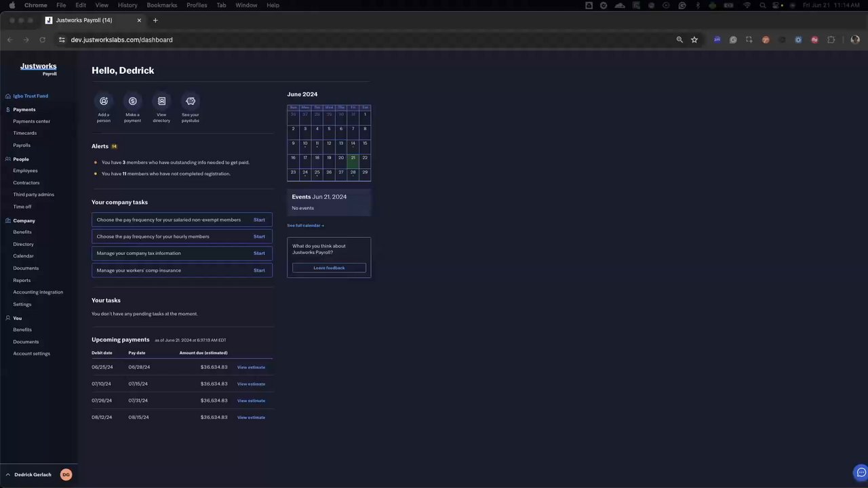
Task: Open the See your paystubs icon
Action: 191,101
